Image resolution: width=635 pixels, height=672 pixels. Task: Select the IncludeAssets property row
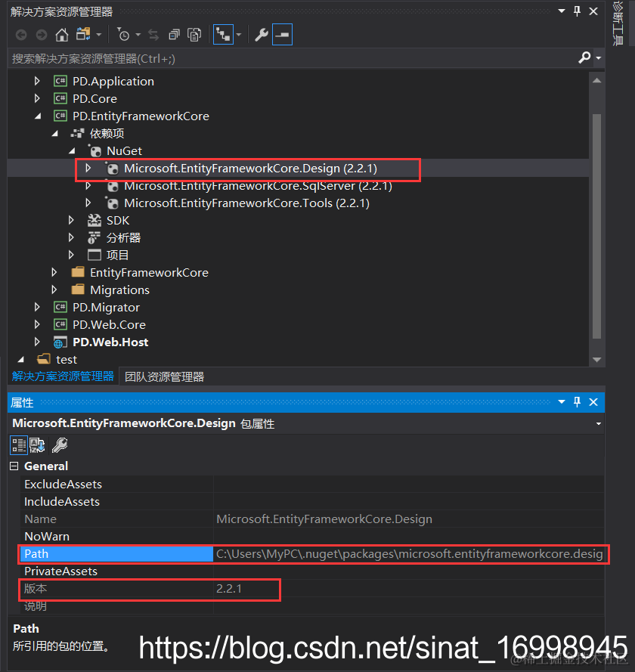[x=312, y=501]
